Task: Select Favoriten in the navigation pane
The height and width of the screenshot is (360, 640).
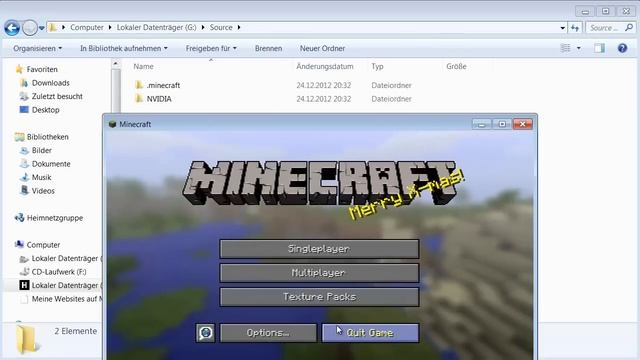Action: tap(42, 69)
